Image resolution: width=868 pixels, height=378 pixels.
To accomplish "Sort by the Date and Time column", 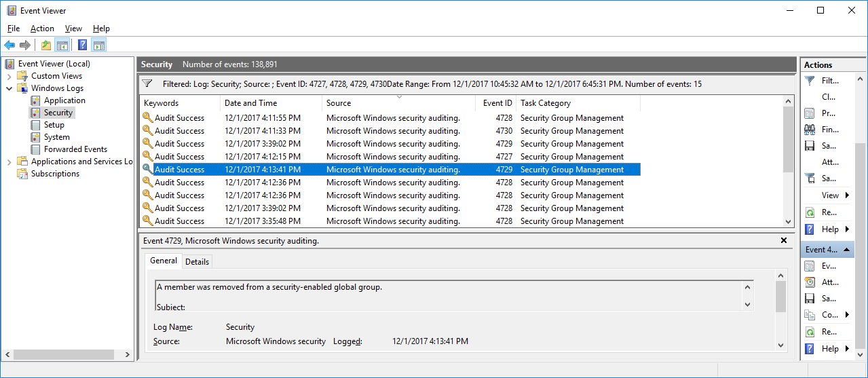I will click(x=271, y=103).
